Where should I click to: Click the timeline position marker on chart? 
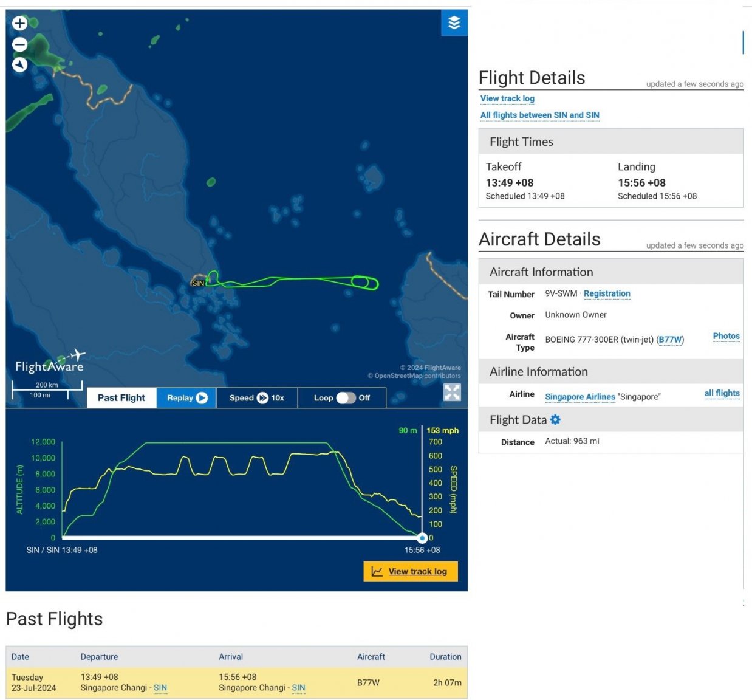422,538
